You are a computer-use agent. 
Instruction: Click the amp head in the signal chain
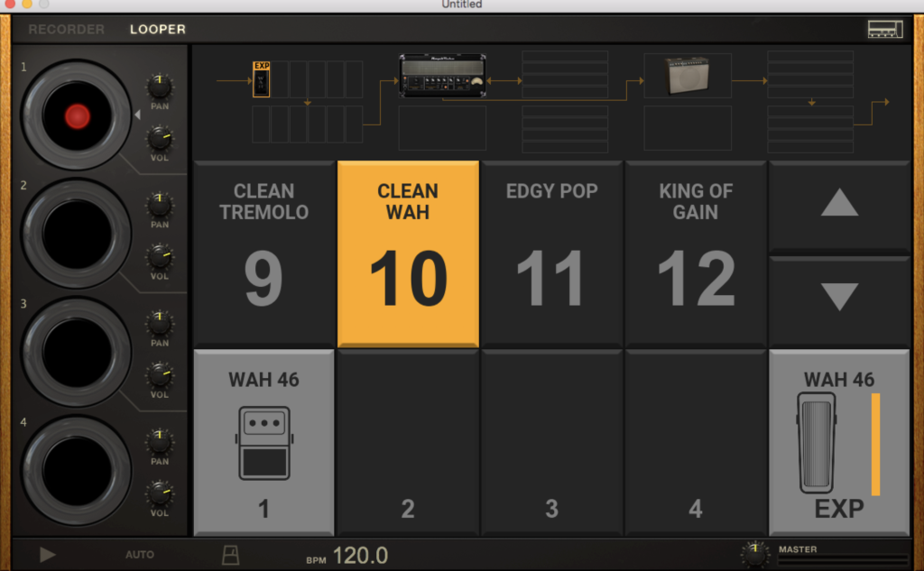[442, 75]
